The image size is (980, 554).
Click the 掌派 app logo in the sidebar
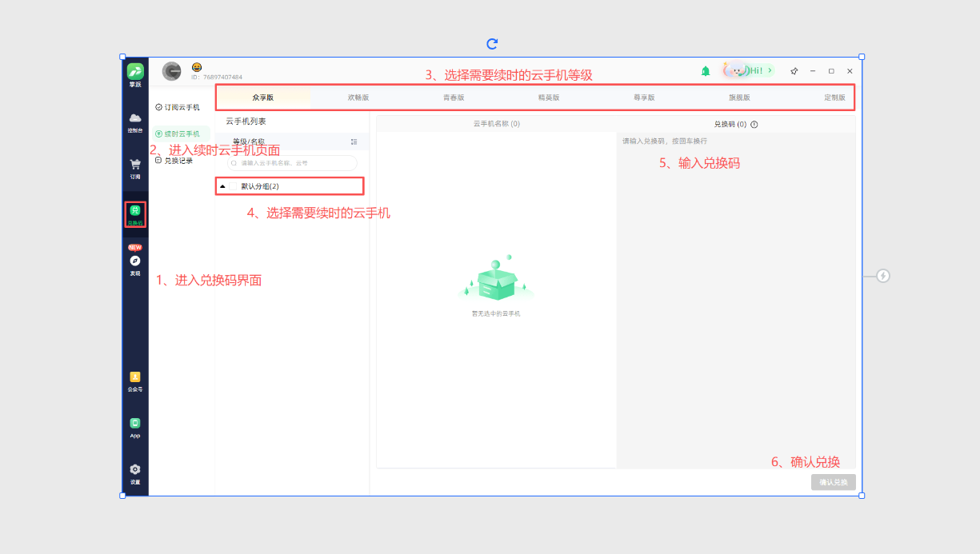coord(135,71)
